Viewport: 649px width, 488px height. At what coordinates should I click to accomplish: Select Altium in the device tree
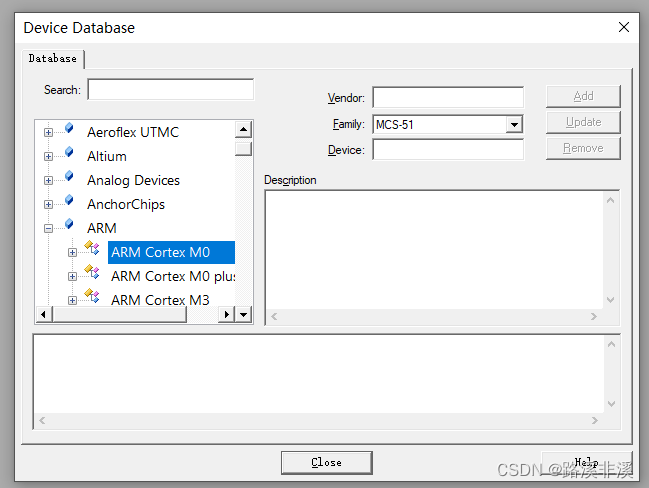pos(107,156)
